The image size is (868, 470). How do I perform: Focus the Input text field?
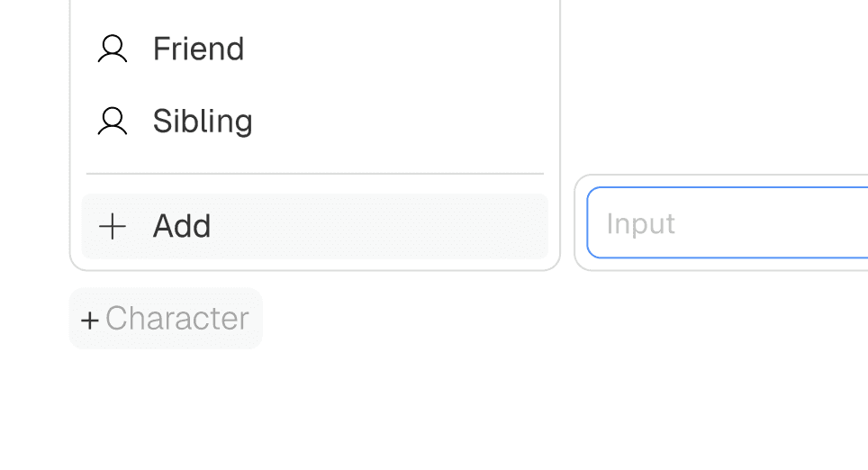point(728,222)
